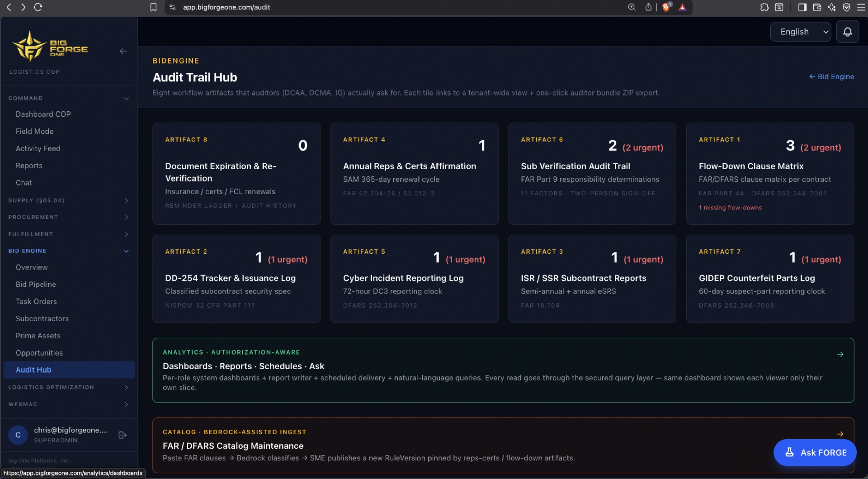The image size is (868, 479).
Task: Open Activity Feed in the sidebar
Action: 69,148
